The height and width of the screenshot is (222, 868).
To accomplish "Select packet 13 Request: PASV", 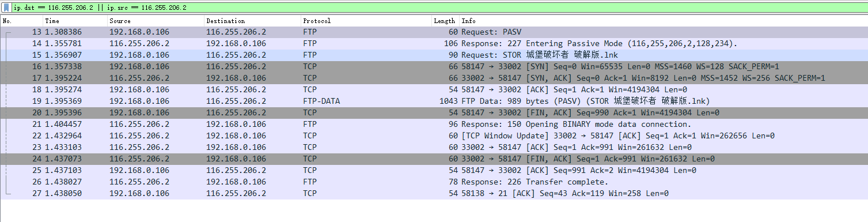I will [434, 32].
